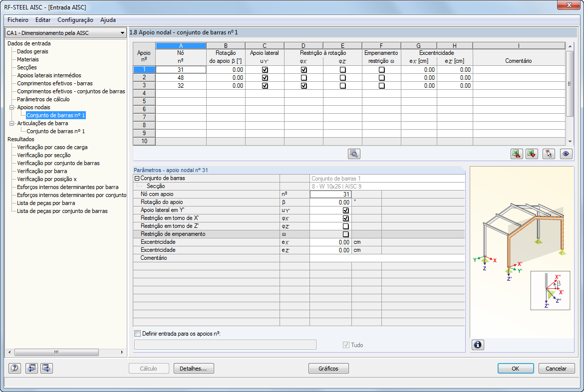The height and width of the screenshot is (392, 584).
Task: Enable 'Definir entrada para os apoios nº'
Action: 138,334
